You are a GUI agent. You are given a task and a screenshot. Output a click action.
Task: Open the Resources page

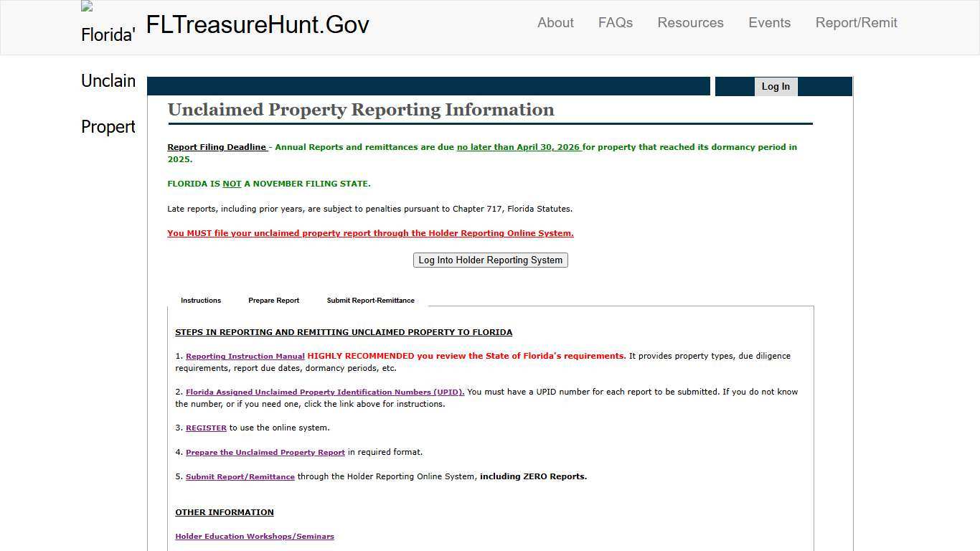[x=690, y=23]
